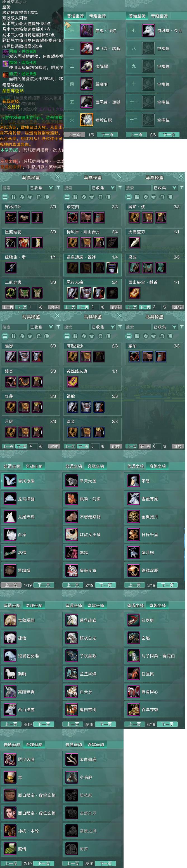This screenshot has width=187, height=868.
Task: Toggle list view in panel showing 耀华
Action: (129, 336)
